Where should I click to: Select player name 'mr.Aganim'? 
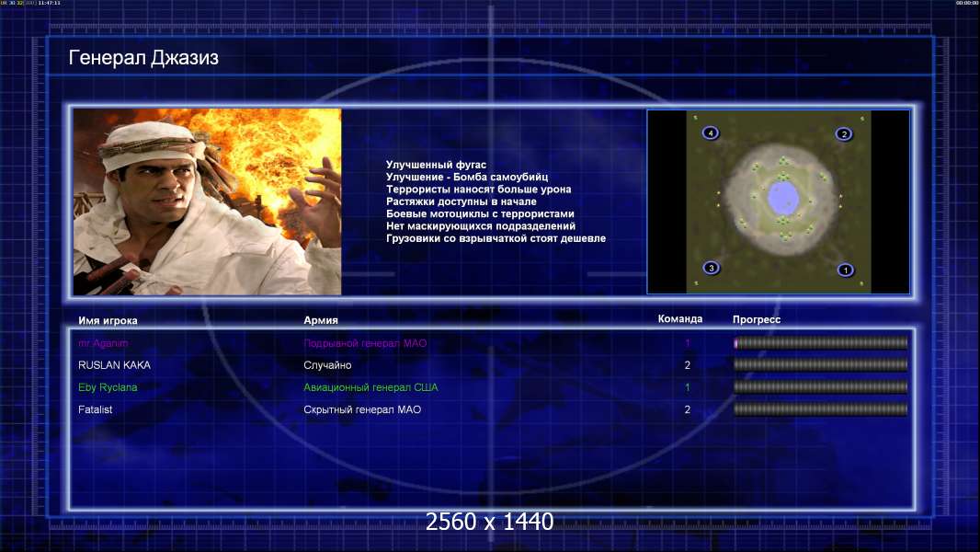pyautogui.click(x=103, y=343)
